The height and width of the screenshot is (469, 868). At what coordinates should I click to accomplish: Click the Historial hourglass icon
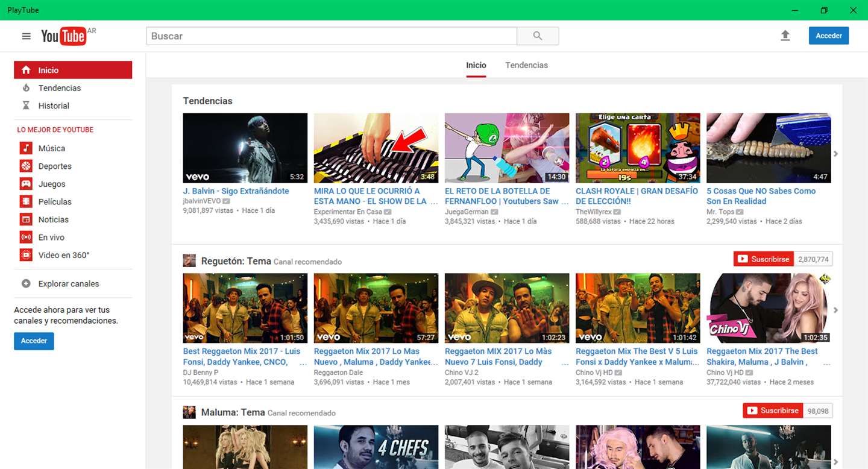(26, 105)
